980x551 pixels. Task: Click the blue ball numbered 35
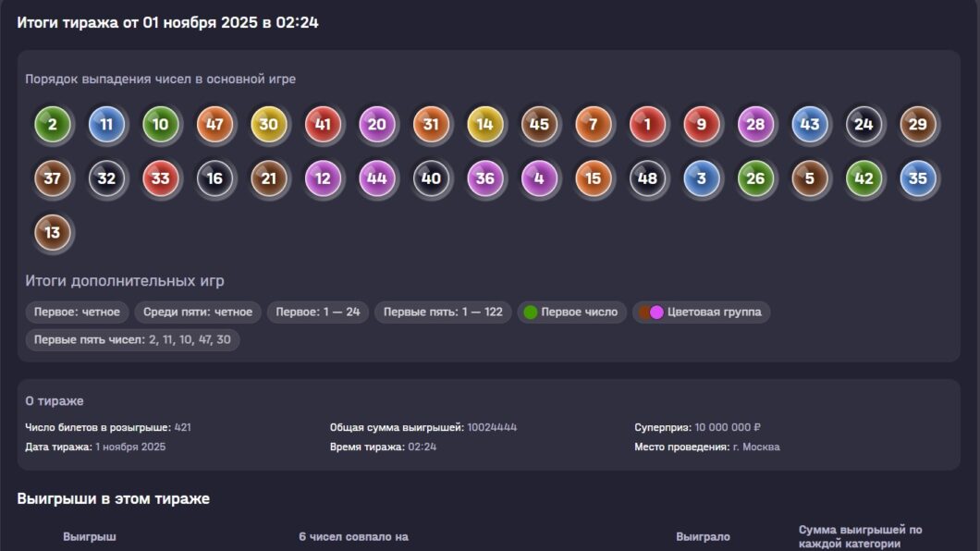coord(917,178)
